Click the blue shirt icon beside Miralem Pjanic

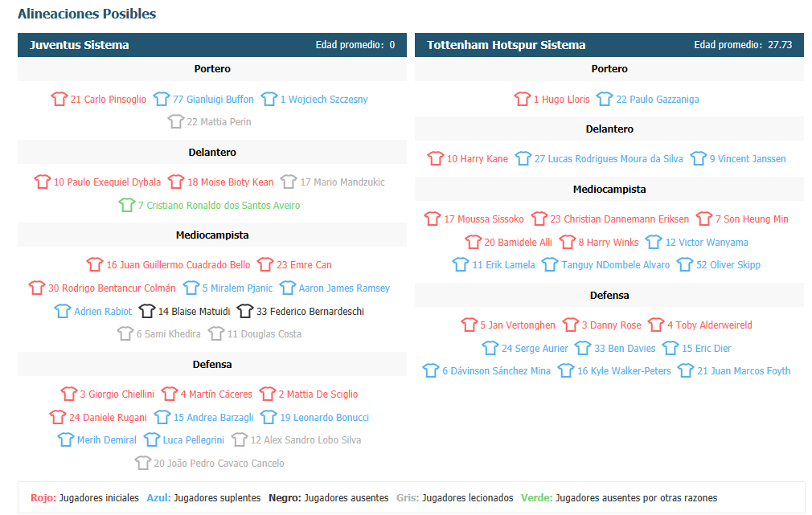(191, 288)
